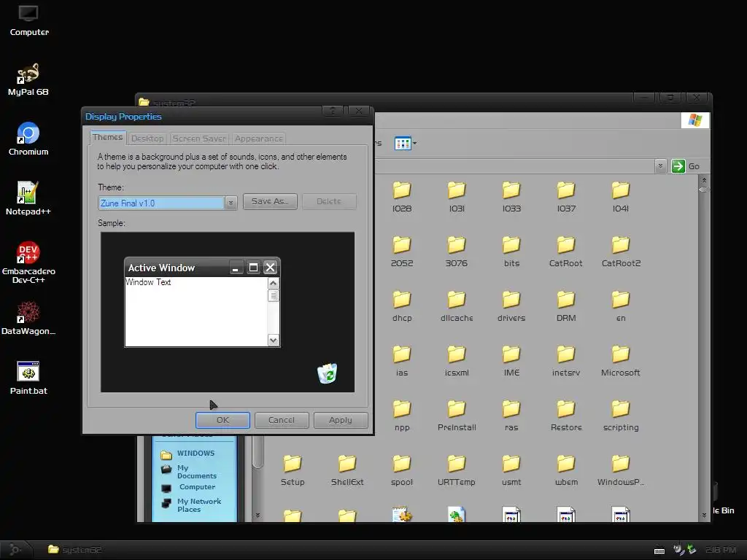Select the Microsoft folder
Viewport: 747px width, 560px height.
[621, 361]
